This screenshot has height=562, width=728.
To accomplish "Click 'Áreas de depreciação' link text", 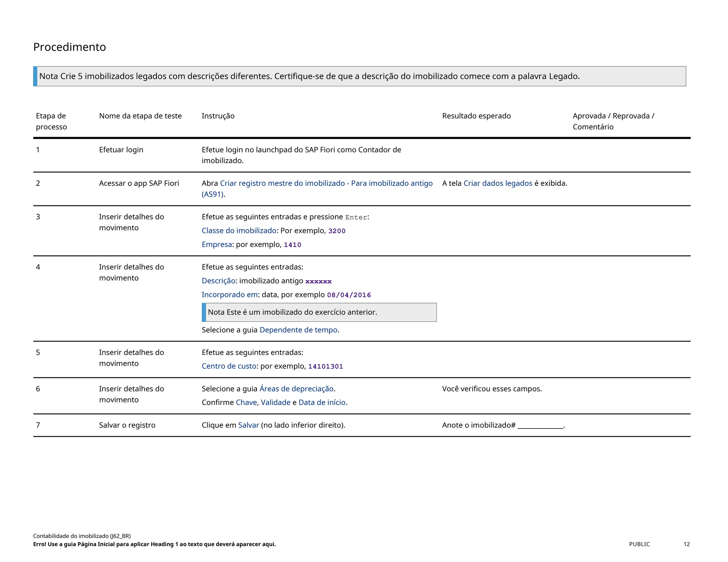I will point(296,389).
